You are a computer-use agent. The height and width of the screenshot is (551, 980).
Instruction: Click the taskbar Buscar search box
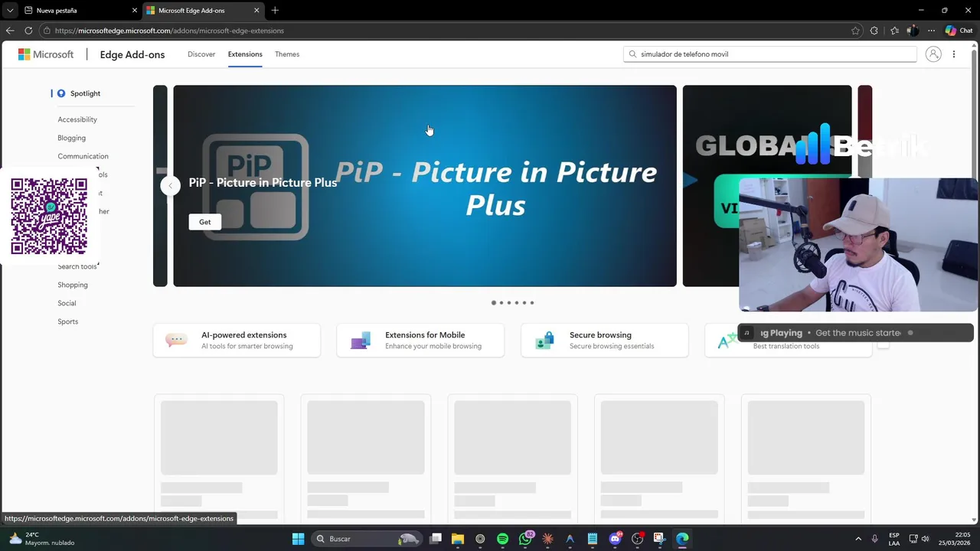[367, 539]
